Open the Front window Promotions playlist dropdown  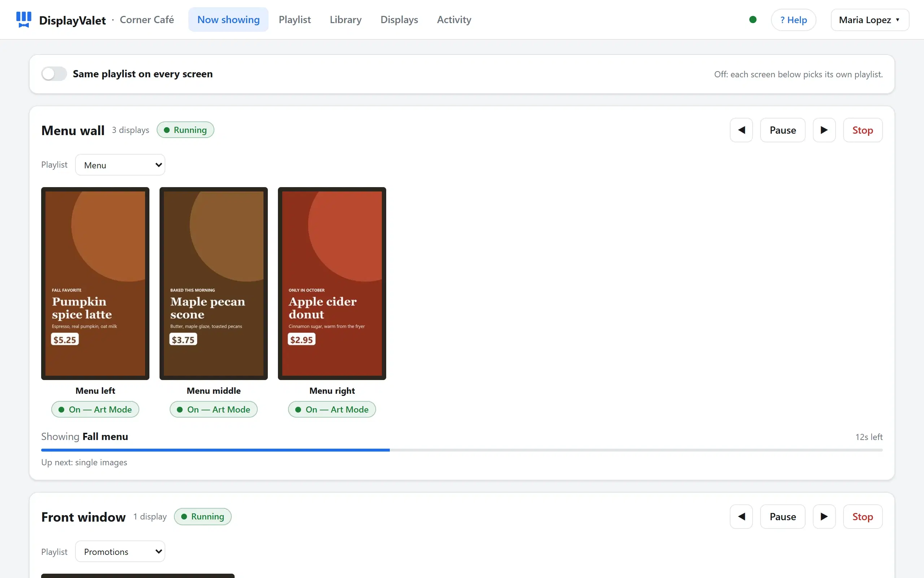click(x=120, y=551)
